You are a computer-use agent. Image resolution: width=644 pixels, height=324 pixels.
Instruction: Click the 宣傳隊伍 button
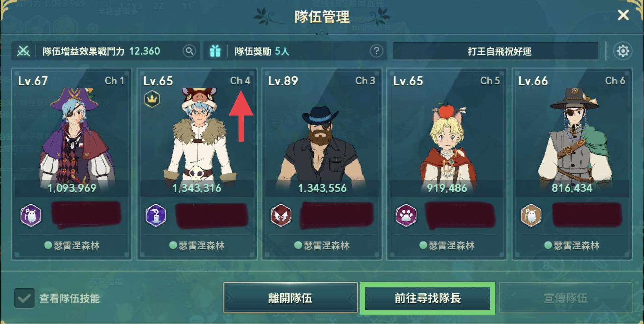click(x=566, y=298)
